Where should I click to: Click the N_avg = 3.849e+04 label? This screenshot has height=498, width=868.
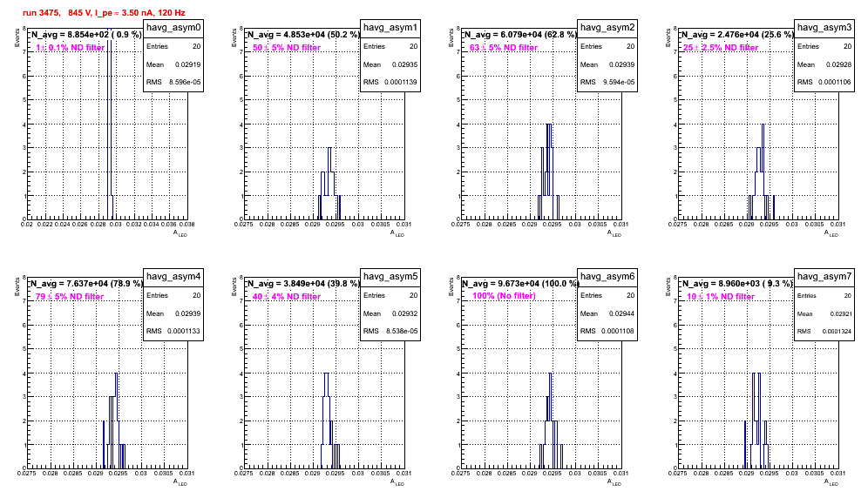pos(303,284)
